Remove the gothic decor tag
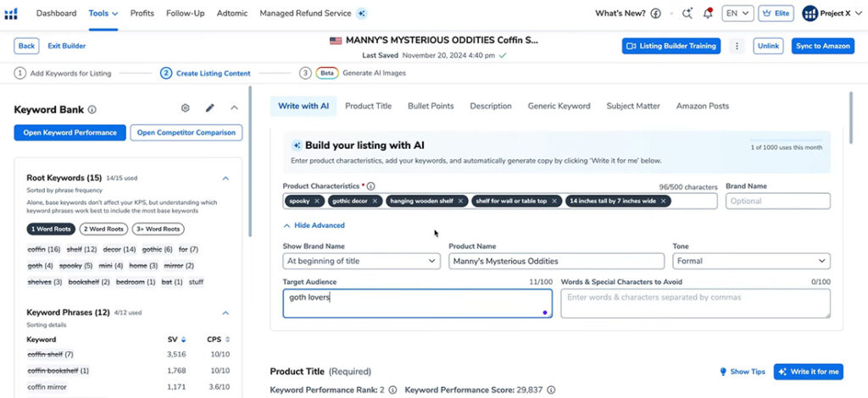Image resolution: width=868 pixels, height=398 pixels. [x=375, y=202]
